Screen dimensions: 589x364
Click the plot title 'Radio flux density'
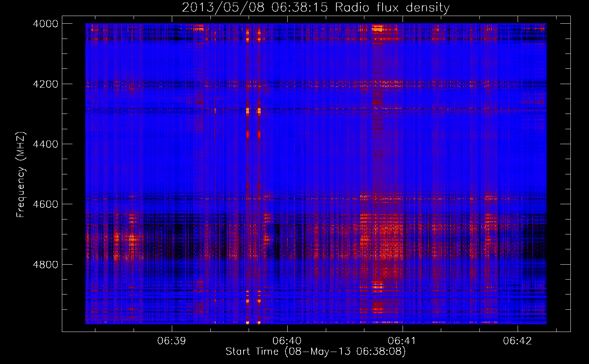point(392,8)
